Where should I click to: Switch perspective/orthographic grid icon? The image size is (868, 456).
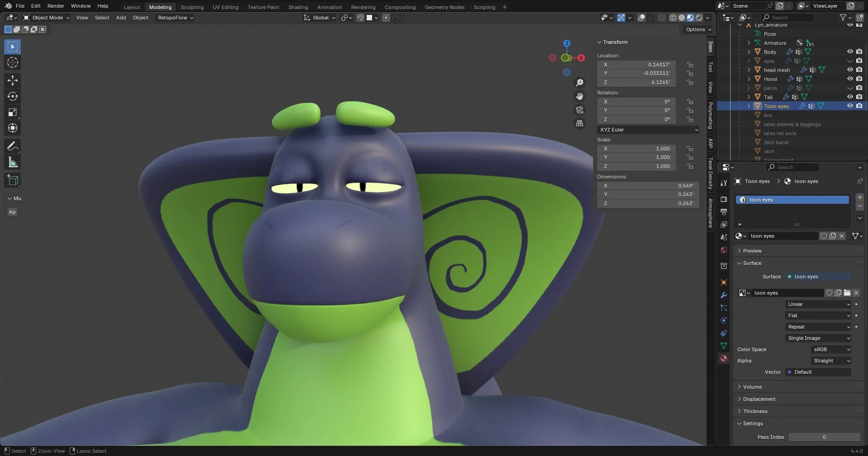(x=580, y=123)
